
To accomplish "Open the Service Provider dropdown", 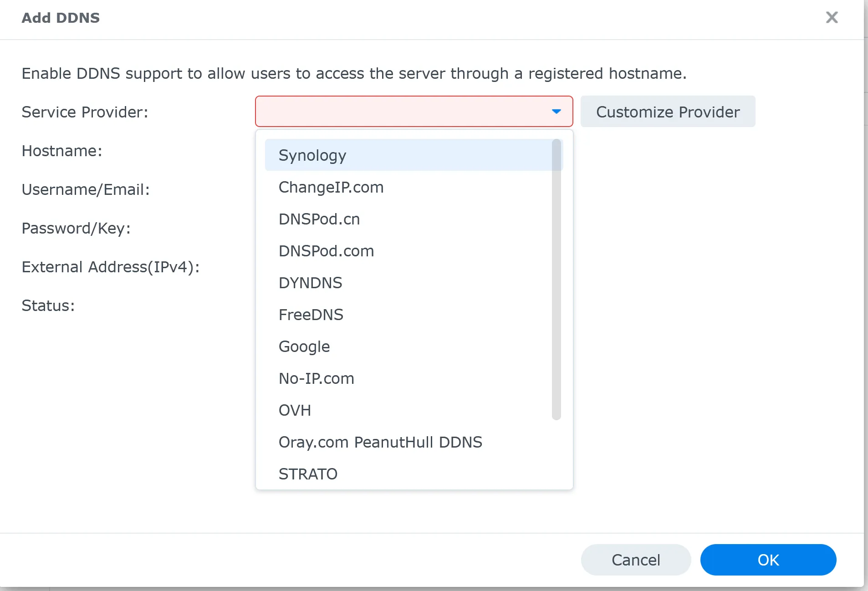I will click(413, 111).
